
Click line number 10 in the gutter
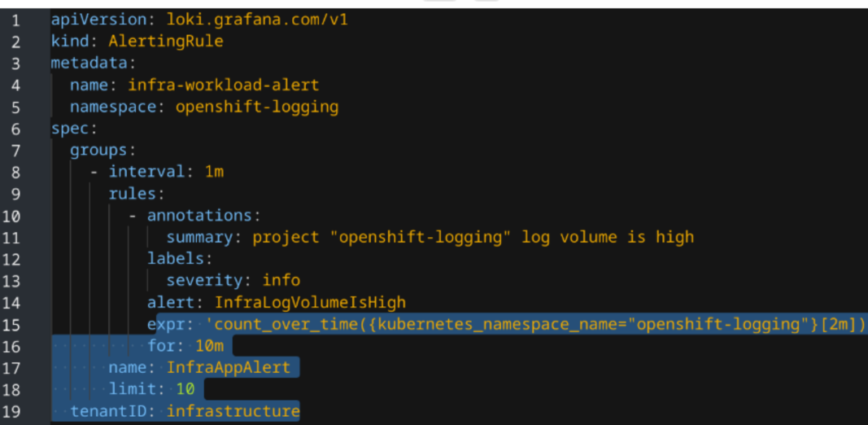coord(11,216)
